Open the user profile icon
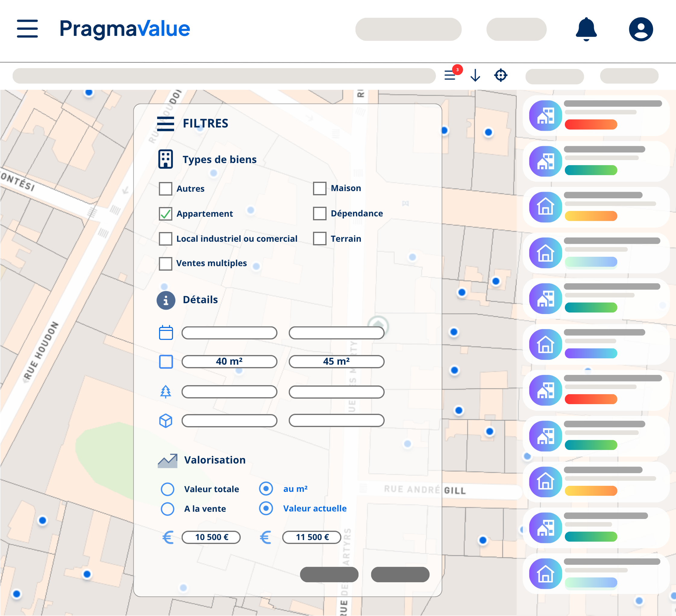The height and width of the screenshot is (616, 676). tap(640, 29)
